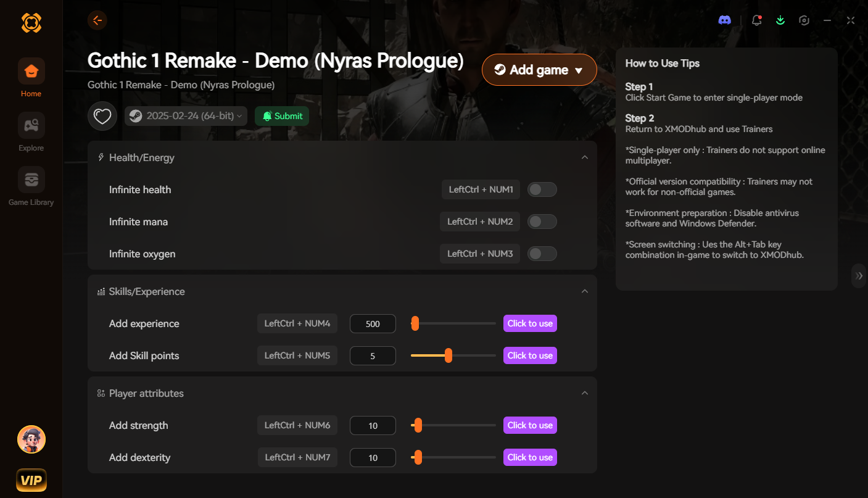
Task: Click the Add dexterity slider handle
Action: click(x=418, y=457)
